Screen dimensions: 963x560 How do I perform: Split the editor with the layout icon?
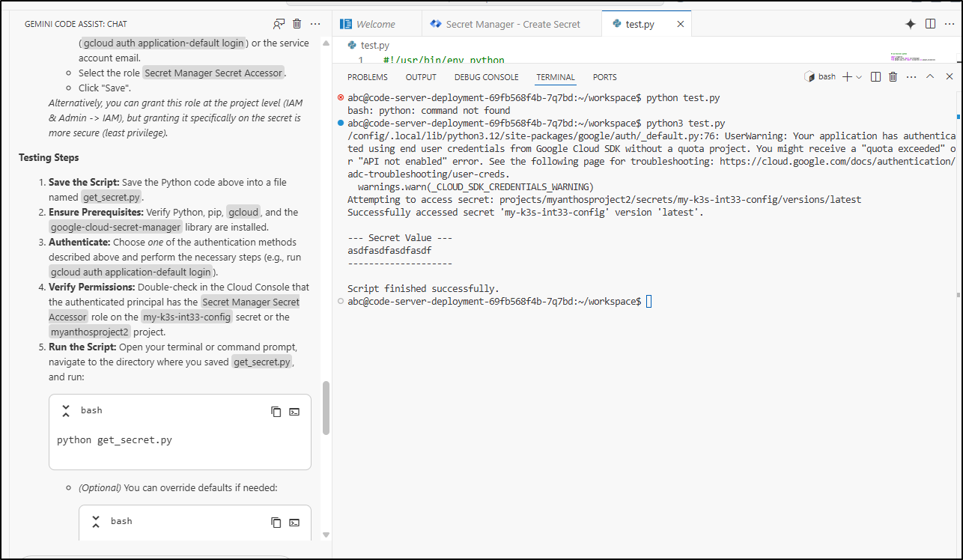pos(930,24)
